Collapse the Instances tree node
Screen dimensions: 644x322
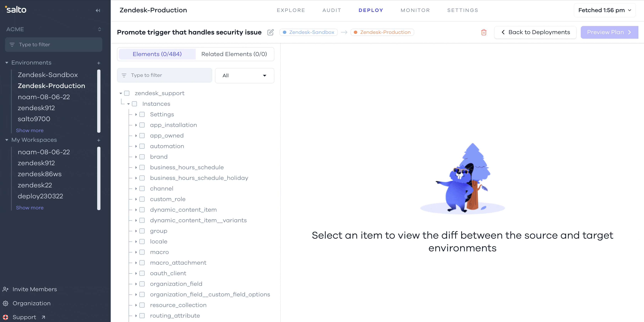point(128,104)
